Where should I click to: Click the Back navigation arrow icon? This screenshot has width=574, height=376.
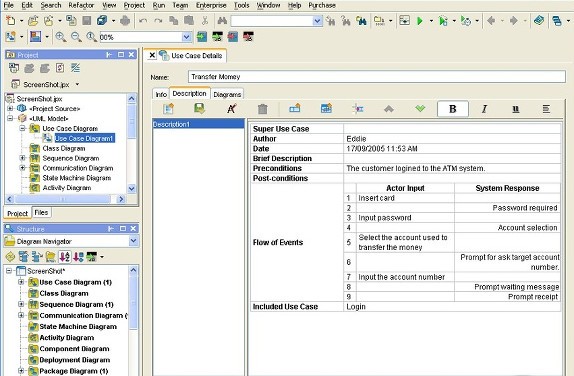point(491,21)
